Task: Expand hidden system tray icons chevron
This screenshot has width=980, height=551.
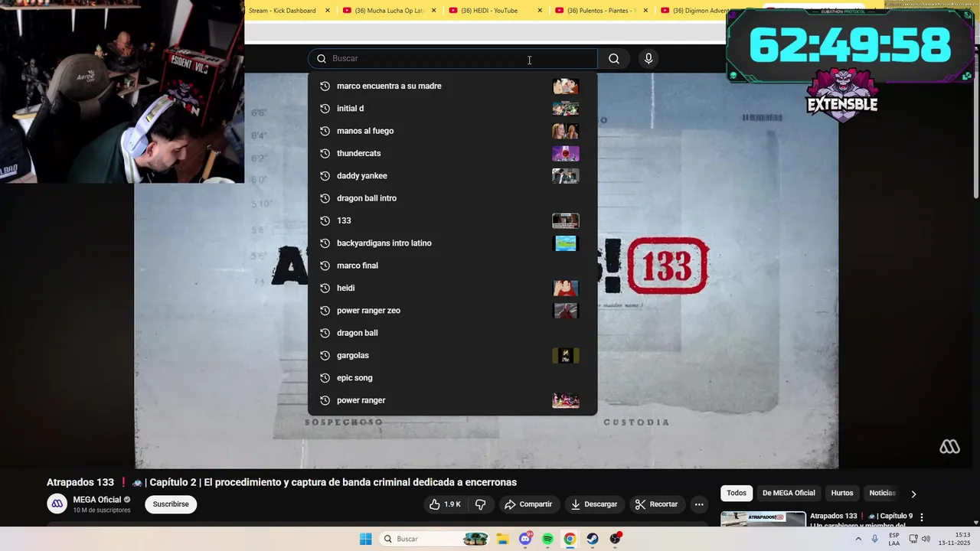Action: (x=857, y=539)
